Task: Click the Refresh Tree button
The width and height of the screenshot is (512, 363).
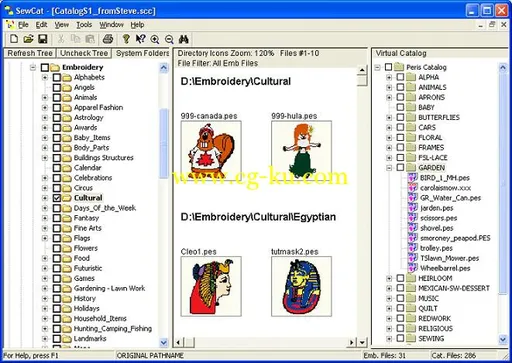Action: click(x=30, y=53)
